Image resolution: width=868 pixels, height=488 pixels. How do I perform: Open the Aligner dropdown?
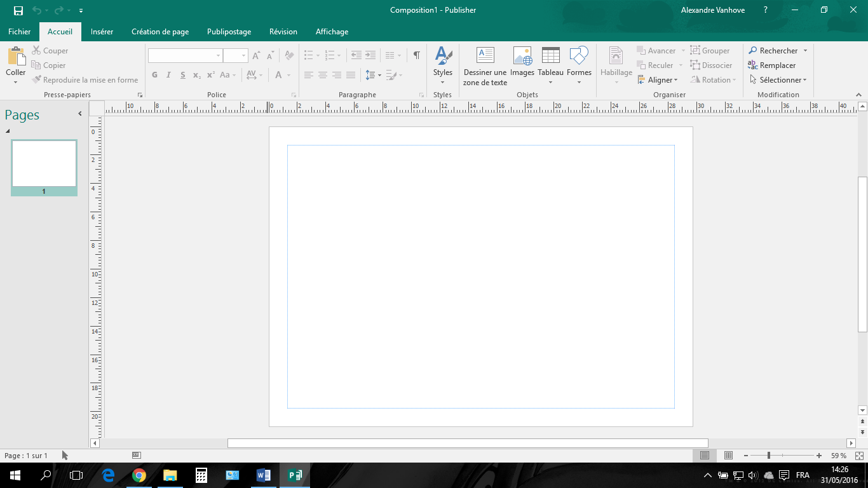coord(658,80)
